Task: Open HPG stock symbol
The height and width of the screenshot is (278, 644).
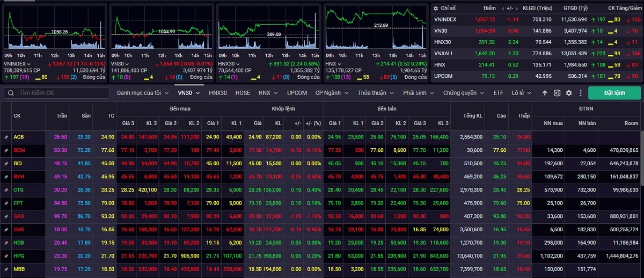Action: [19, 255]
